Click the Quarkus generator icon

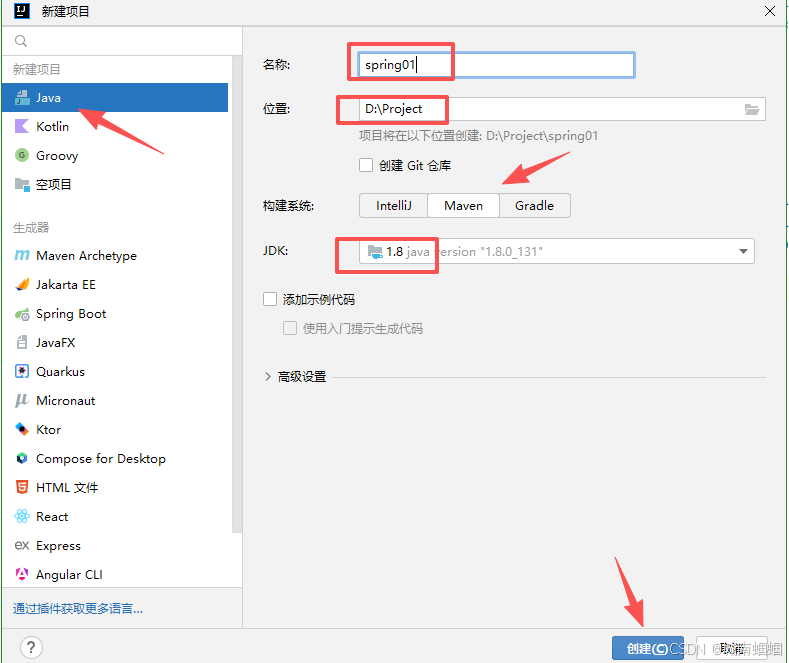coord(22,372)
